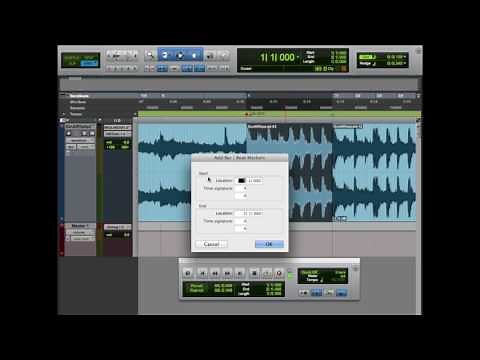Click the add tempo change plus button
This screenshot has width=480, height=360.
[135, 114]
